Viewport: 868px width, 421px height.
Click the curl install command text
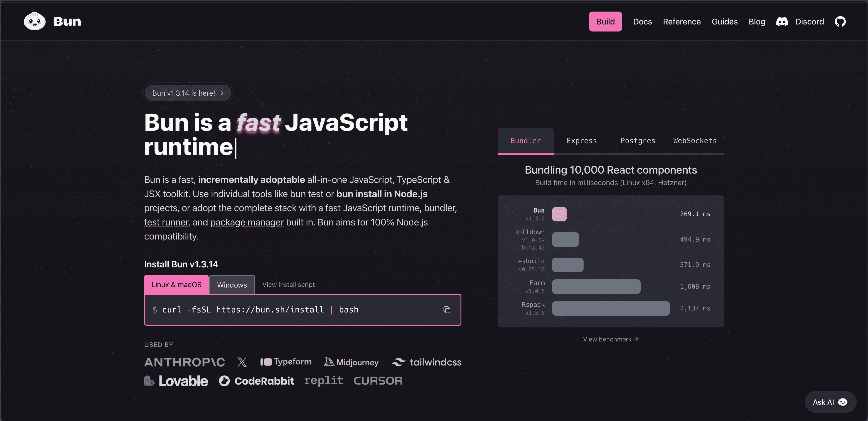click(x=260, y=310)
